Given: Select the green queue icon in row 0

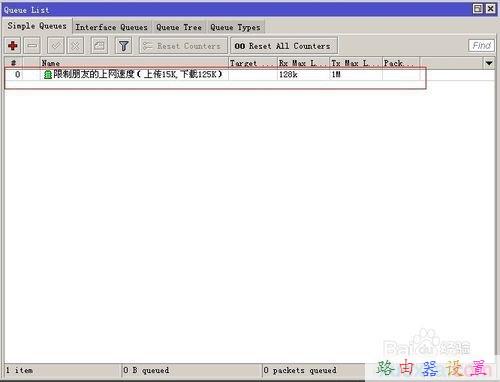Looking at the screenshot, I should coord(48,75).
